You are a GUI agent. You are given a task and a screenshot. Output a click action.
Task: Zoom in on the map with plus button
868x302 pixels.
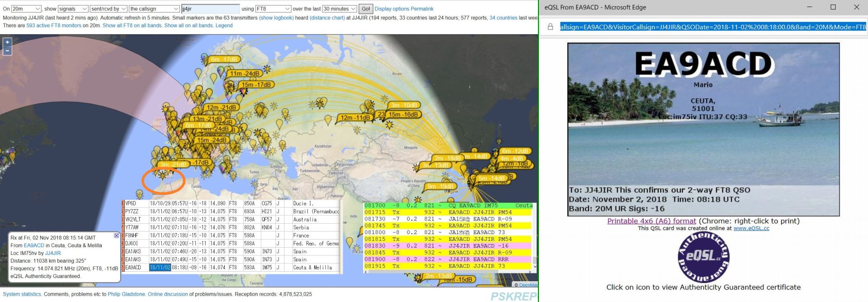click(x=7, y=42)
